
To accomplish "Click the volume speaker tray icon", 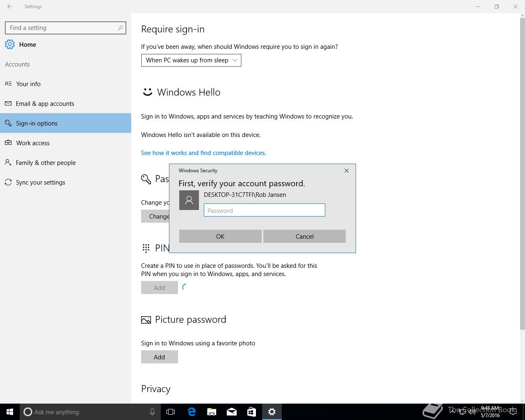I will (472, 412).
